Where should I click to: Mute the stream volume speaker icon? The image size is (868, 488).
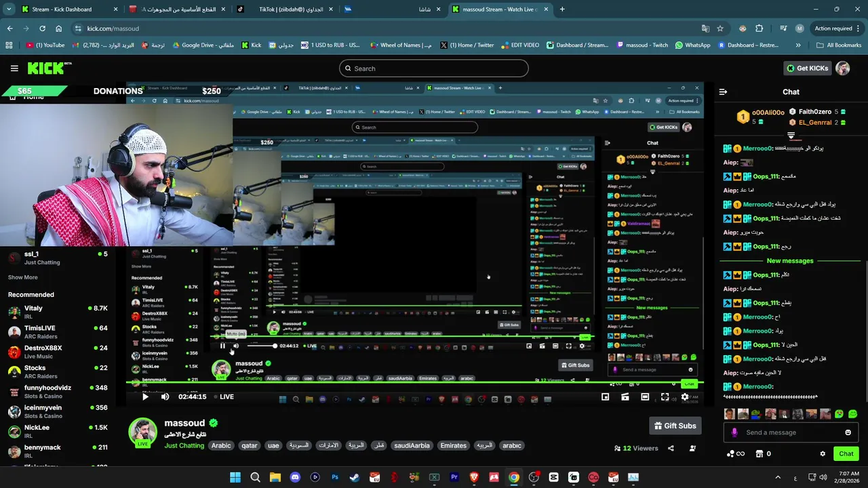(x=165, y=397)
